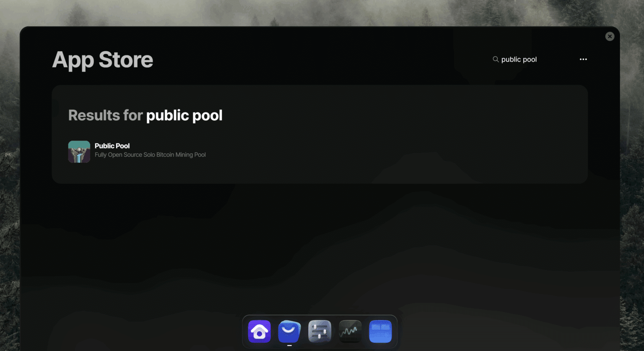Open the Widgets app from the dock
The height and width of the screenshot is (351, 644).
click(x=380, y=331)
